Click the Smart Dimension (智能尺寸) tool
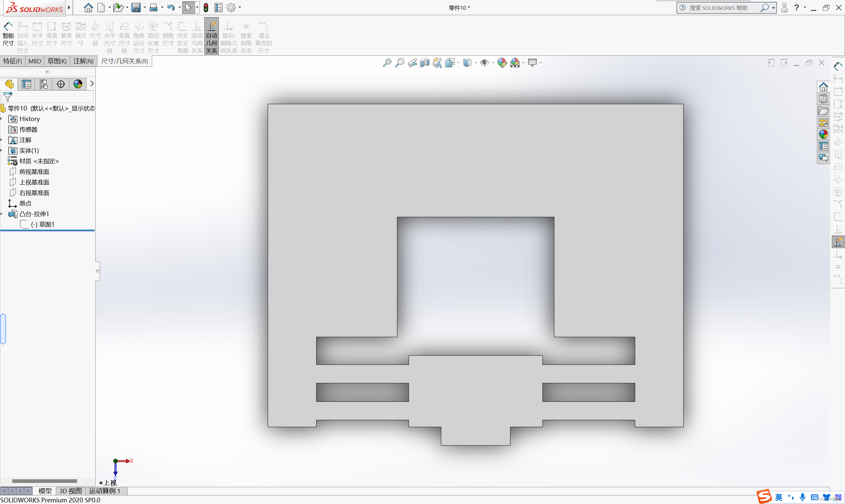This screenshot has height=504, width=845. 8,34
